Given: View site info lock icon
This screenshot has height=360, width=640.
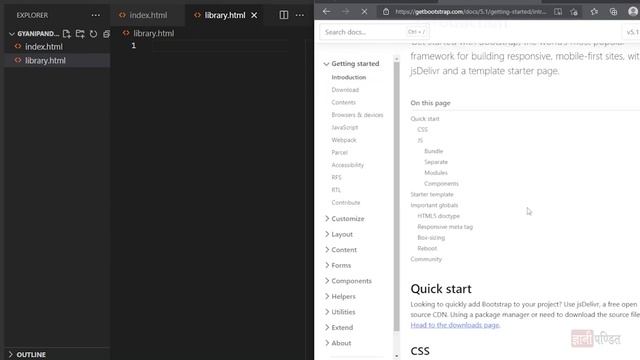Looking at the screenshot, I should pyautogui.click(x=386, y=12).
